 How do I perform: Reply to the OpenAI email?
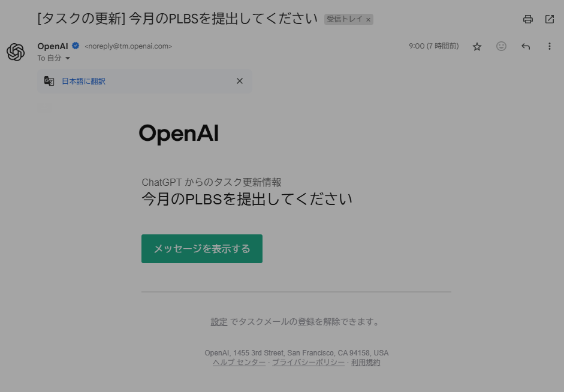pyautogui.click(x=526, y=46)
